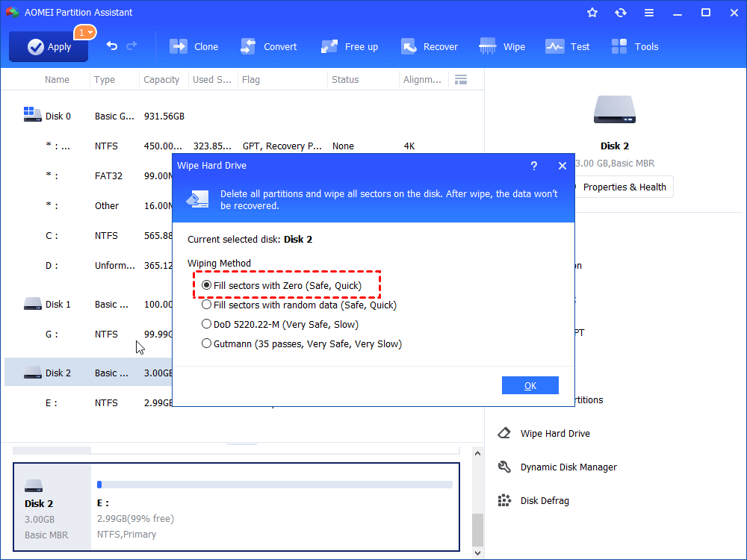
Task: Click the column settings list icon
Action: (x=461, y=80)
